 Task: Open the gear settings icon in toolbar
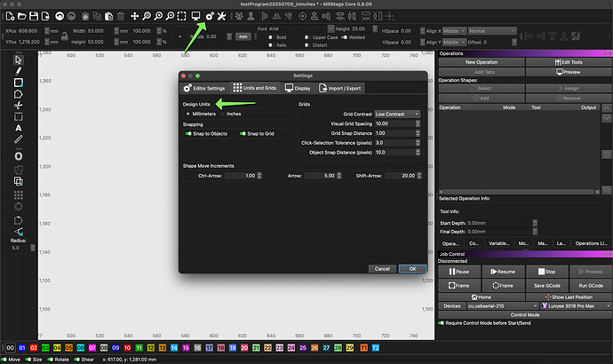tap(210, 16)
